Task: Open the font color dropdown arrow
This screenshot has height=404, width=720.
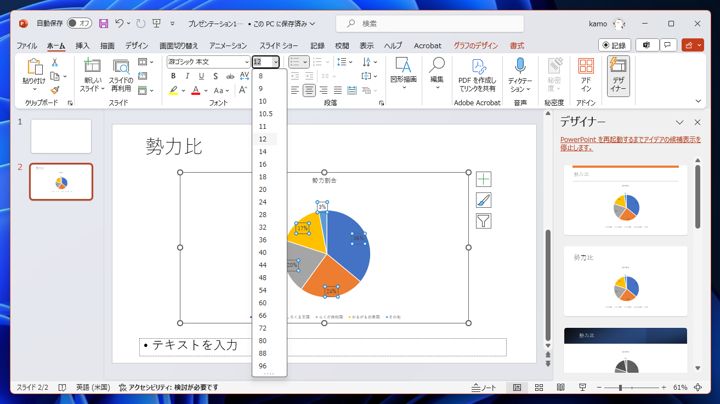Action: pos(206,90)
